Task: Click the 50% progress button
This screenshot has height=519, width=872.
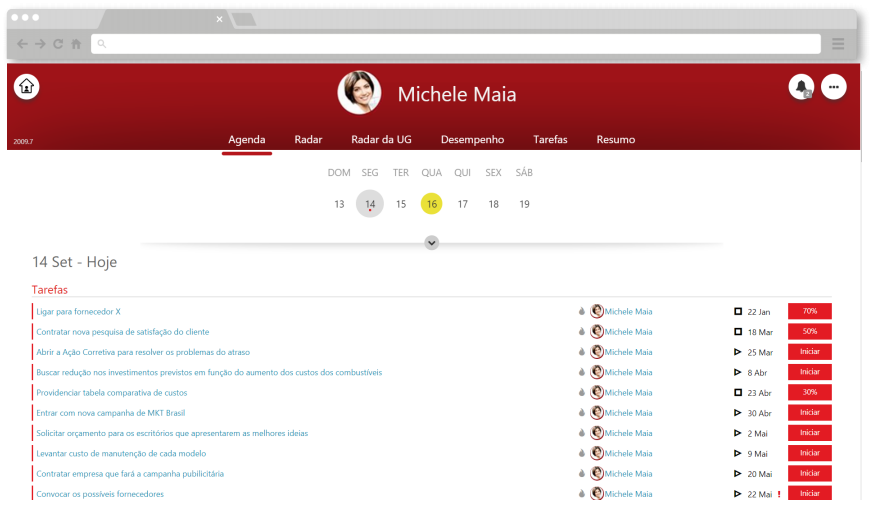Action: tap(810, 332)
